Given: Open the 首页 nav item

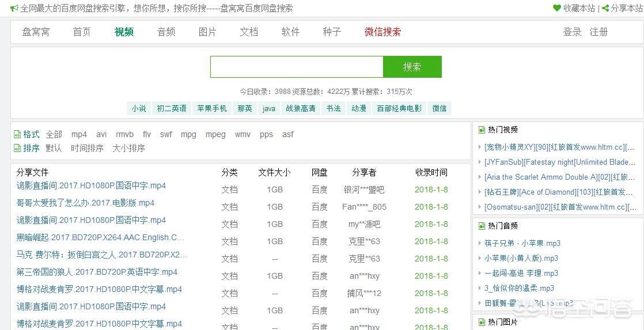Looking at the screenshot, I should tap(82, 32).
